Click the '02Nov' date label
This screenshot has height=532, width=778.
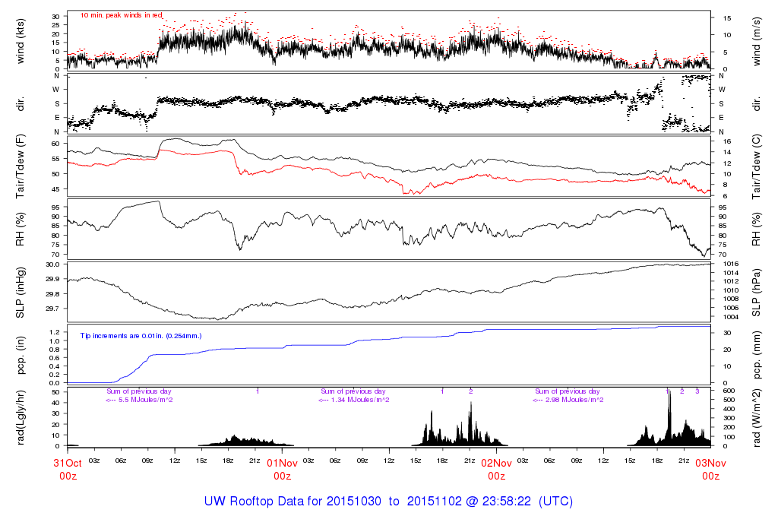(496, 464)
